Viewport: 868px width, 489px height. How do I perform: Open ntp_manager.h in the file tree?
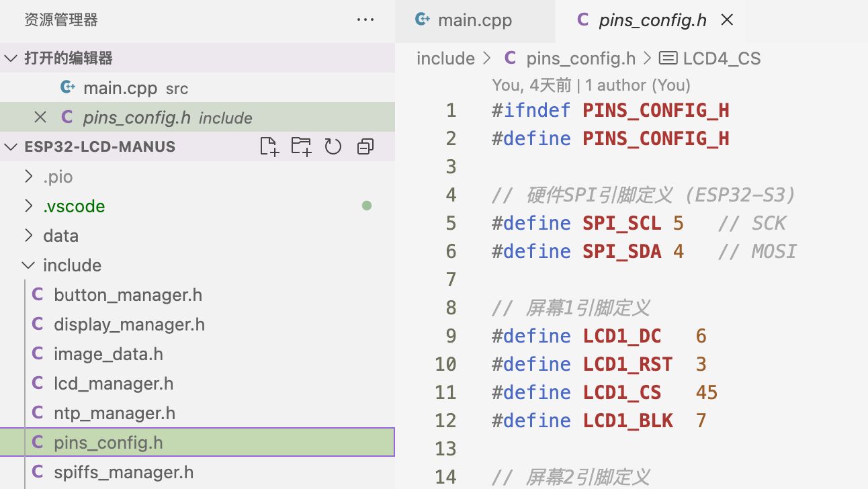tap(198, 412)
